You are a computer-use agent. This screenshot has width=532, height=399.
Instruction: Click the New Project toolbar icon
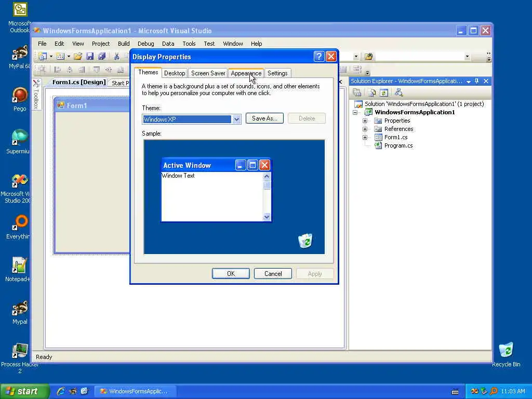43,56
